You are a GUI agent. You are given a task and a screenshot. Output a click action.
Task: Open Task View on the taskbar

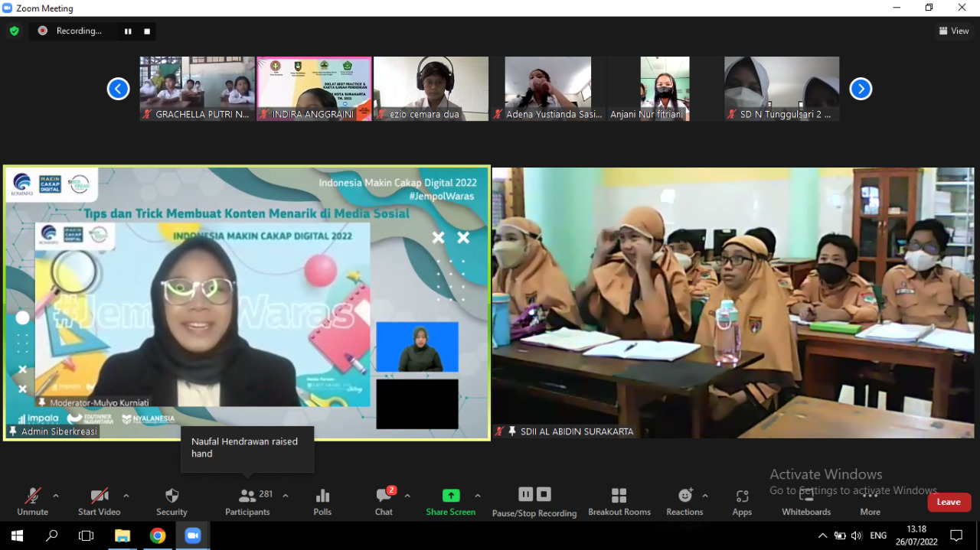click(86, 535)
